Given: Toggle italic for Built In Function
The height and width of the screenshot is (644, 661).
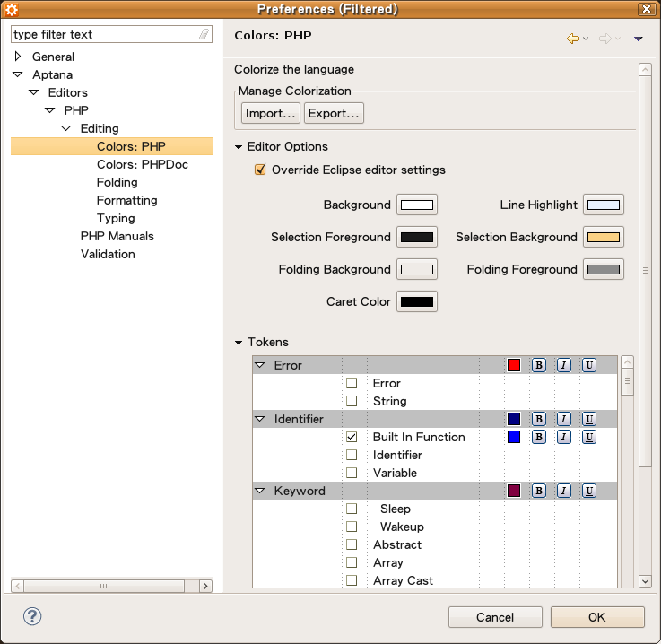Looking at the screenshot, I should click(563, 437).
